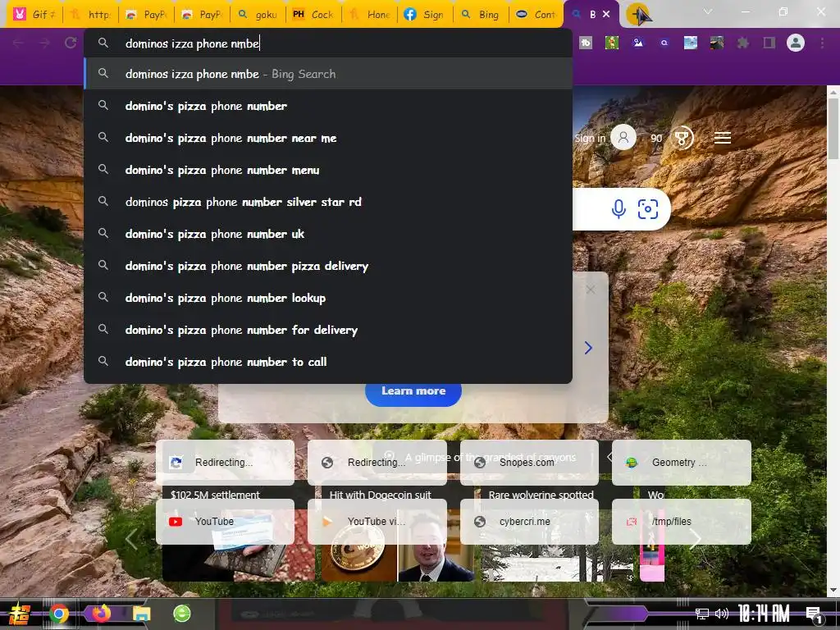Image resolution: width=840 pixels, height=630 pixels.
Task: Open Windows Start menu icon
Action: pos(20,614)
